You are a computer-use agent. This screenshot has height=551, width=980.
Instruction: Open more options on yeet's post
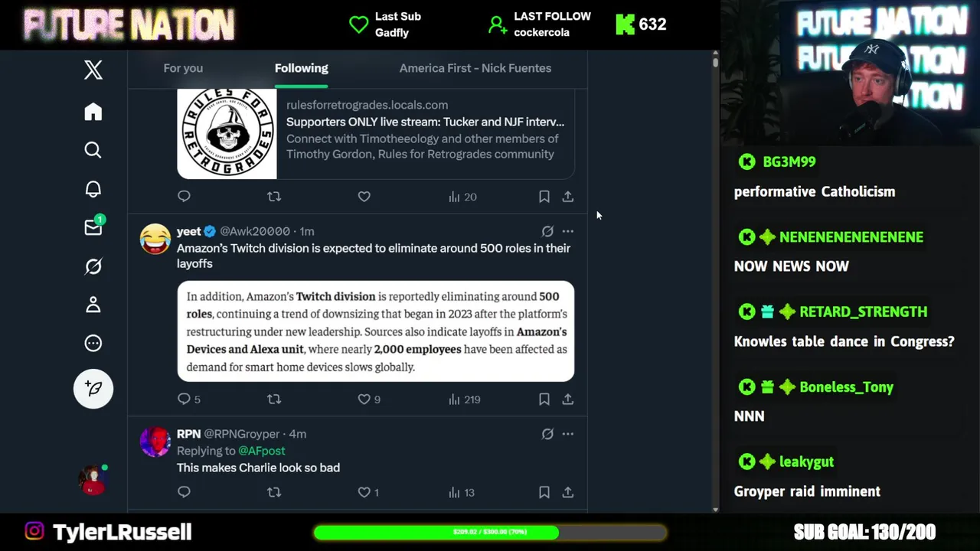(x=568, y=231)
